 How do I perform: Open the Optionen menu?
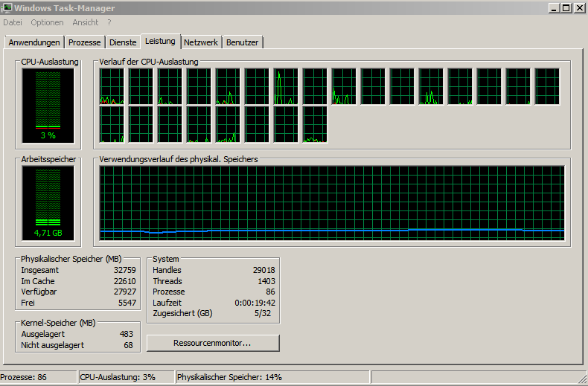coord(47,22)
